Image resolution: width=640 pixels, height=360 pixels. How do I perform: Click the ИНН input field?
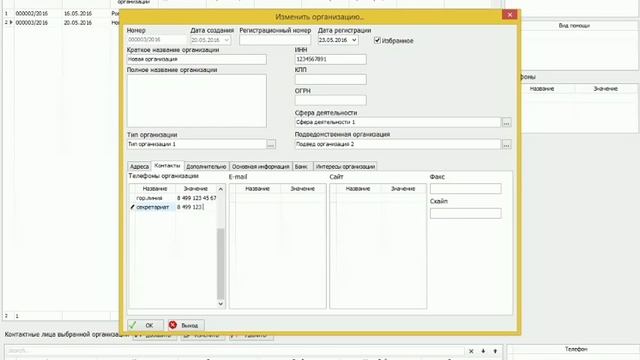click(331, 59)
